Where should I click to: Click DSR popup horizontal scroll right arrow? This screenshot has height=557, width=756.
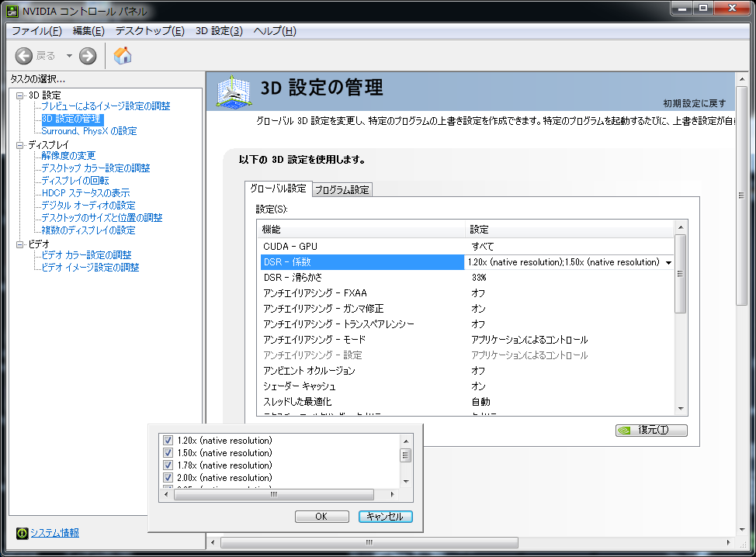click(393, 494)
